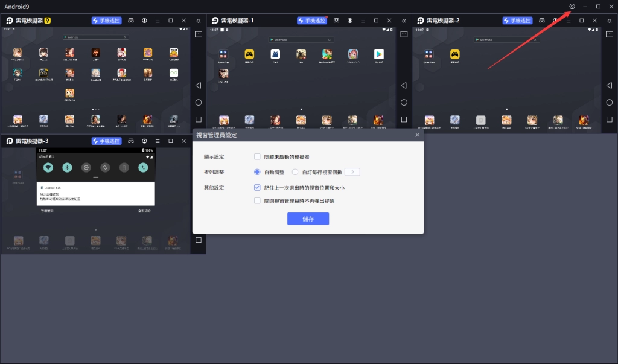
Task: Tap Android back triangle in first emulator sidebar
Action: click(198, 85)
